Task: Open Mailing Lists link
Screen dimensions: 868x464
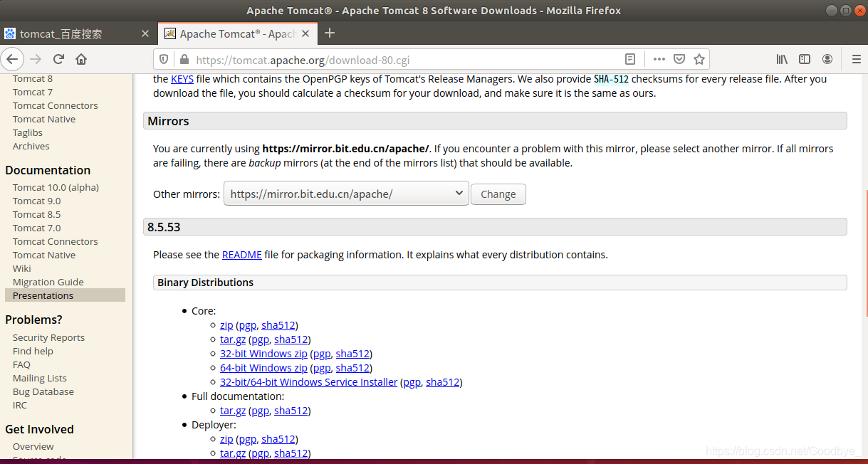Action: (x=40, y=379)
